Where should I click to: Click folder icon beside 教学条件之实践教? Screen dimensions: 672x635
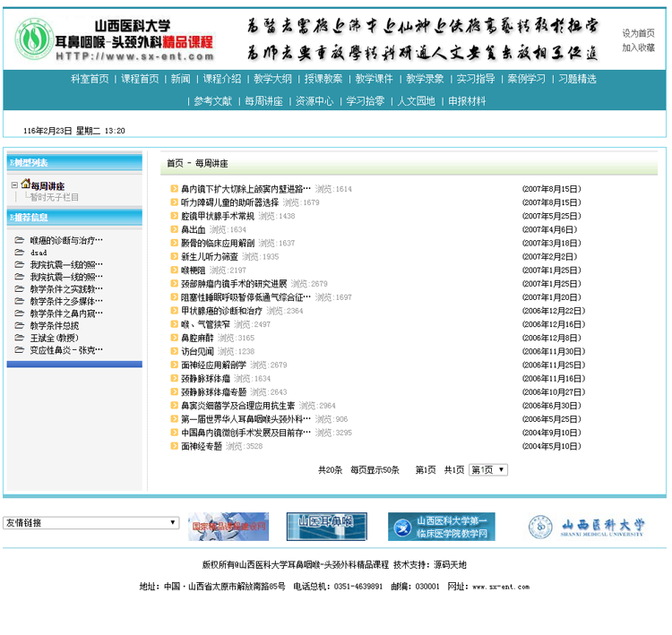[x=20, y=288]
